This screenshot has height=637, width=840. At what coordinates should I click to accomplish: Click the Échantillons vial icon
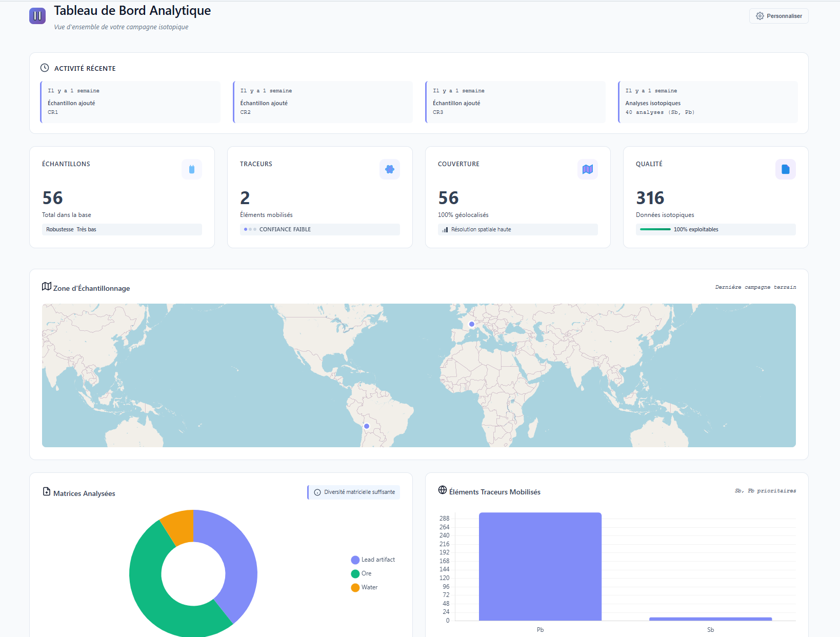click(x=192, y=169)
